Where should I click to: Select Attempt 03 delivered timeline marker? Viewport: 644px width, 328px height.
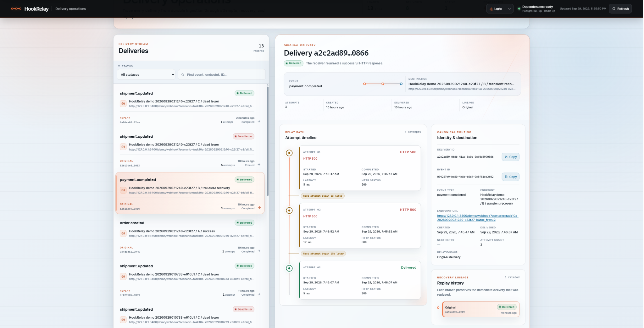[289, 268]
